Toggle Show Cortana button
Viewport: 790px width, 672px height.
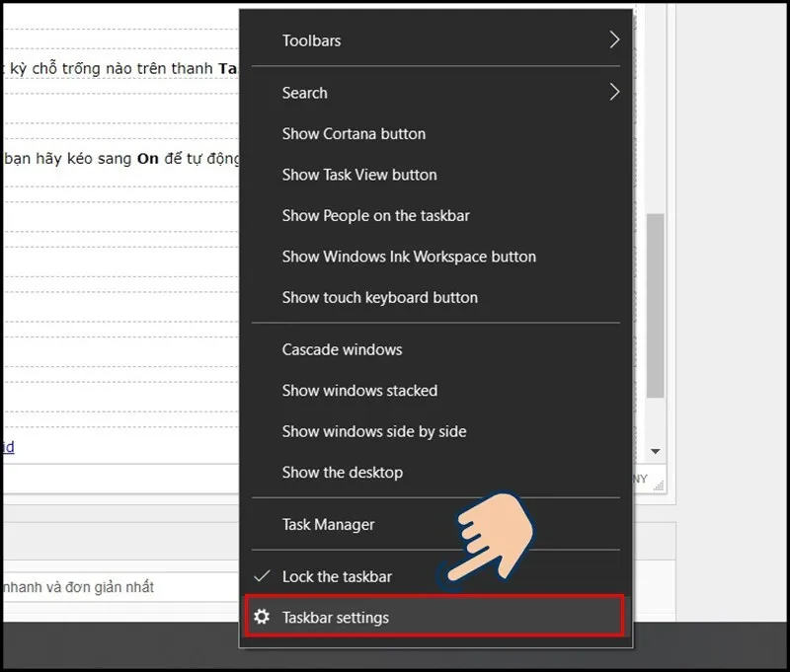point(434,133)
